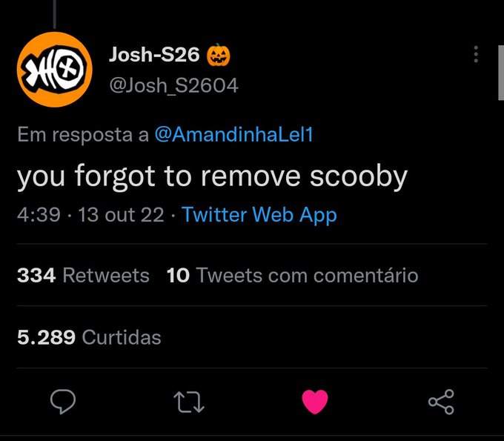Open the @Josh_S2604 handle
Viewport: 504px width, 441px height.
click(174, 85)
